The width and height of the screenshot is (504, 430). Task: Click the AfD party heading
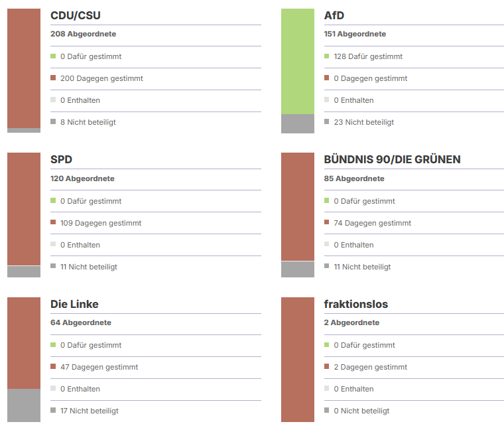[x=334, y=15]
